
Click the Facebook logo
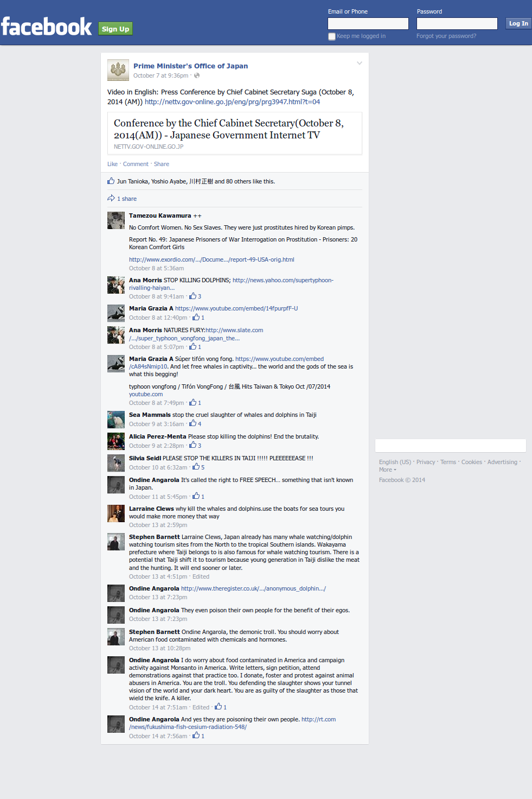pyautogui.click(x=47, y=27)
